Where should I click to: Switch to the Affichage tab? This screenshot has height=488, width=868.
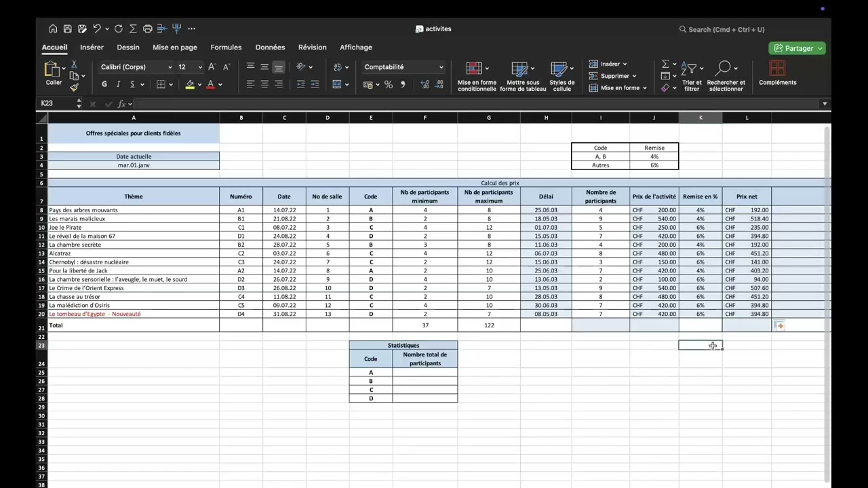click(x=356, y=47)
